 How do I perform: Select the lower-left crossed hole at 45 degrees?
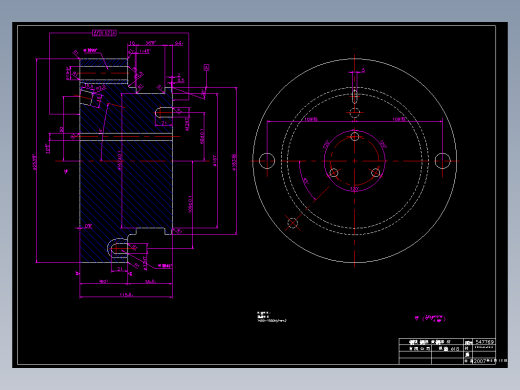coord(292,223)
